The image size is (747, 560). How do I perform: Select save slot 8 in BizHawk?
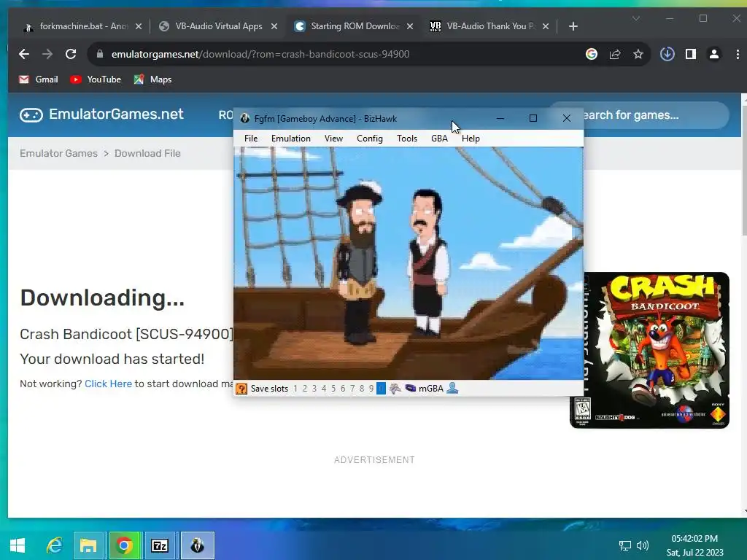coord(362,389)
